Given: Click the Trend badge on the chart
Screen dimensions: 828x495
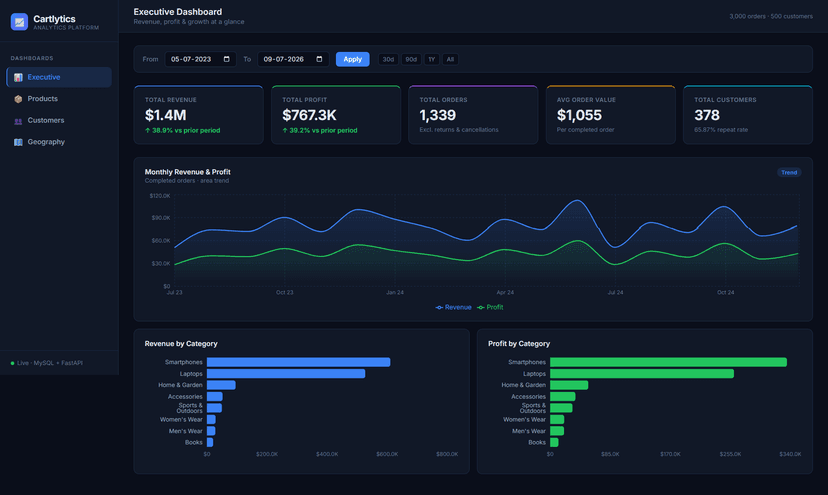Looking at the screenshot, I should click(x=789, y=172).
